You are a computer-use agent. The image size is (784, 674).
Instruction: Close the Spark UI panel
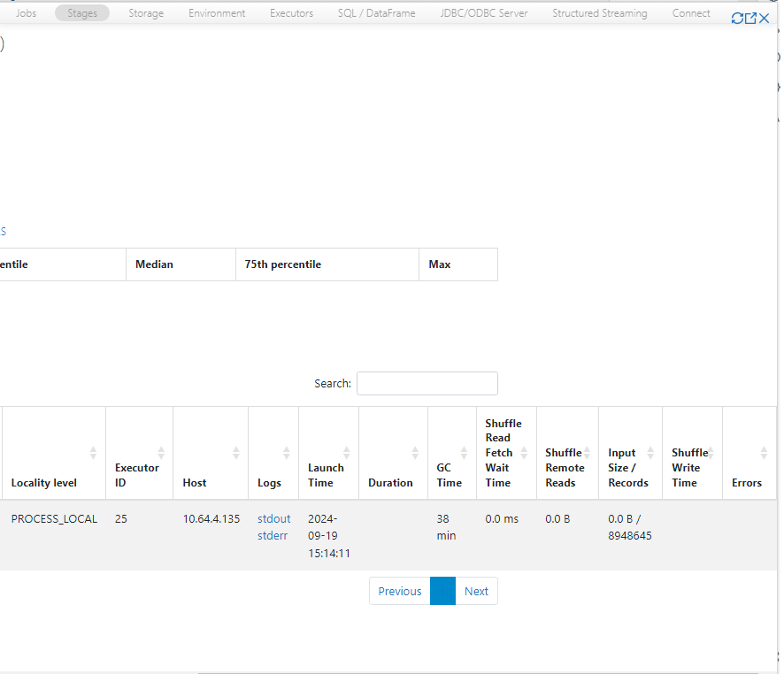[765, 19]
